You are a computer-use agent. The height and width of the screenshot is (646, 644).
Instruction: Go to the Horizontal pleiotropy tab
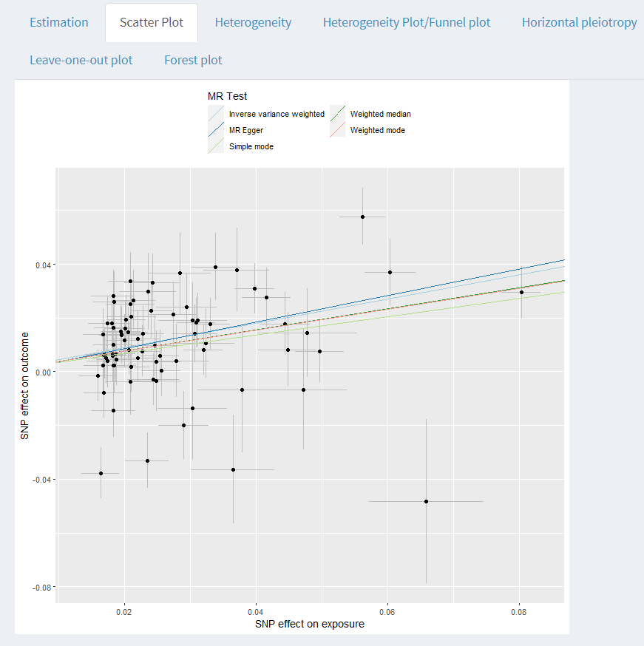579,22
